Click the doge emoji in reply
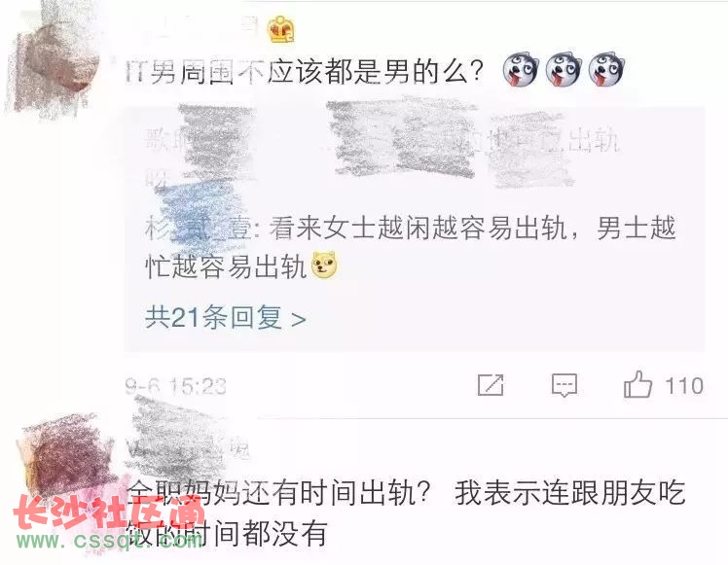This screenshot has height=565, width=728. (x=324, y=265)
